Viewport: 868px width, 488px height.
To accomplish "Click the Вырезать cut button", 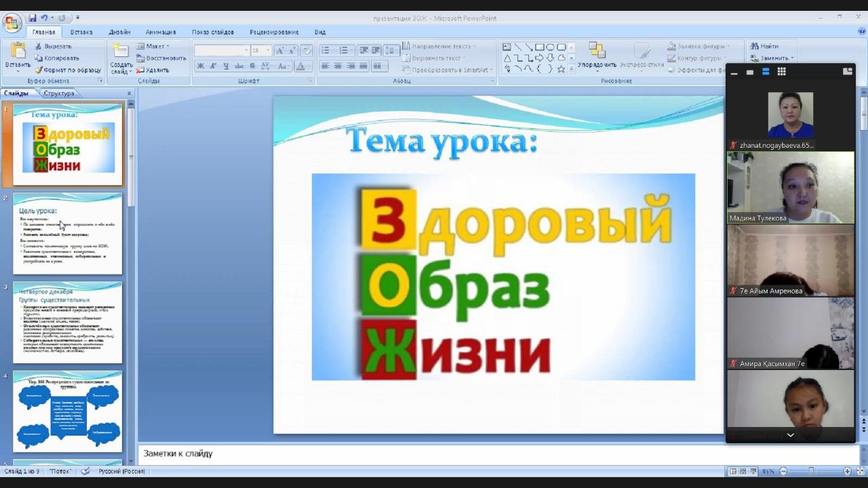I will pyautogui.click(x=54, y=46).
